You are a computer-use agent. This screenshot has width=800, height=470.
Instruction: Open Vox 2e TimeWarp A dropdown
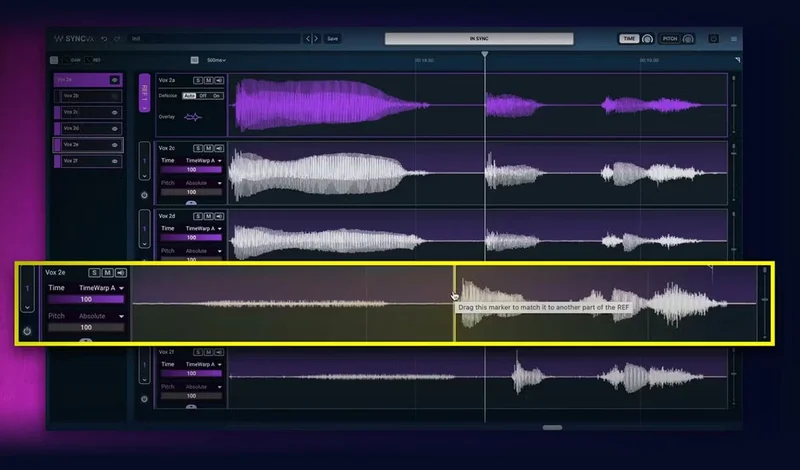(101, 288)
